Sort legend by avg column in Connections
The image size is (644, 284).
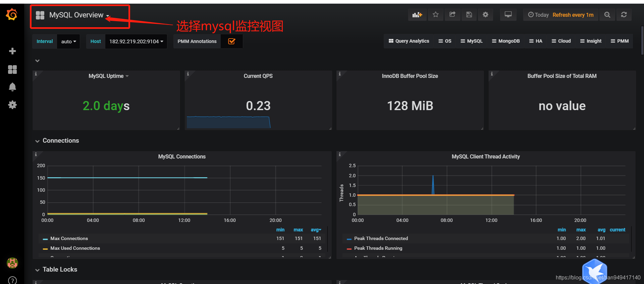(316, 230)
